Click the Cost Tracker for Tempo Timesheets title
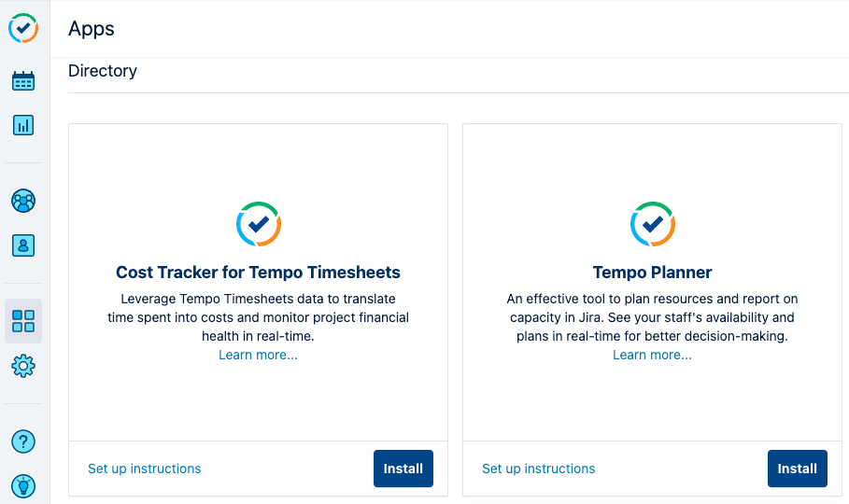The image size is (849, 504). (x=258, y=273)
